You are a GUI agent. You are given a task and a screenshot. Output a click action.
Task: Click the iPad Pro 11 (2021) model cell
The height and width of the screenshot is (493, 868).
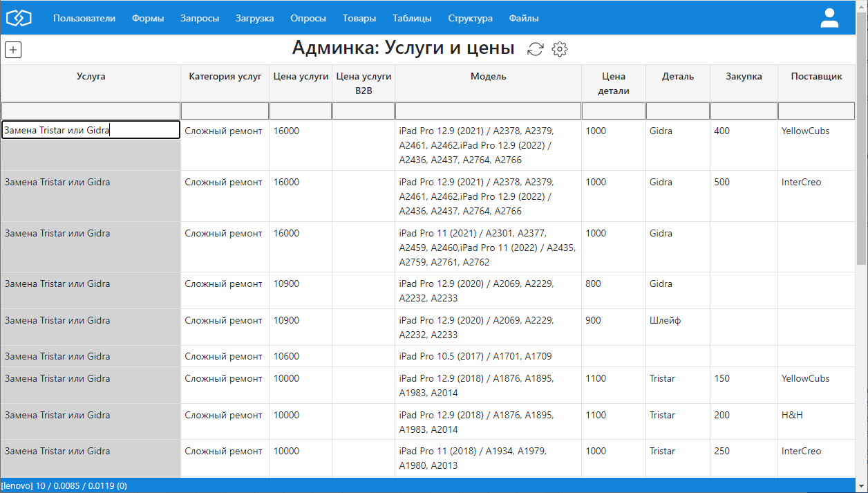tap(487, 248)
